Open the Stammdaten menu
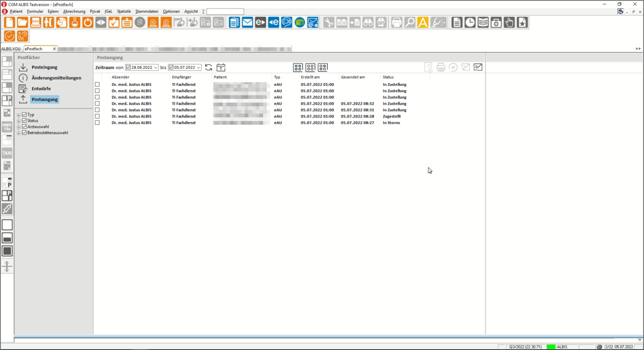The image size is (644, 350). (147, 11)
